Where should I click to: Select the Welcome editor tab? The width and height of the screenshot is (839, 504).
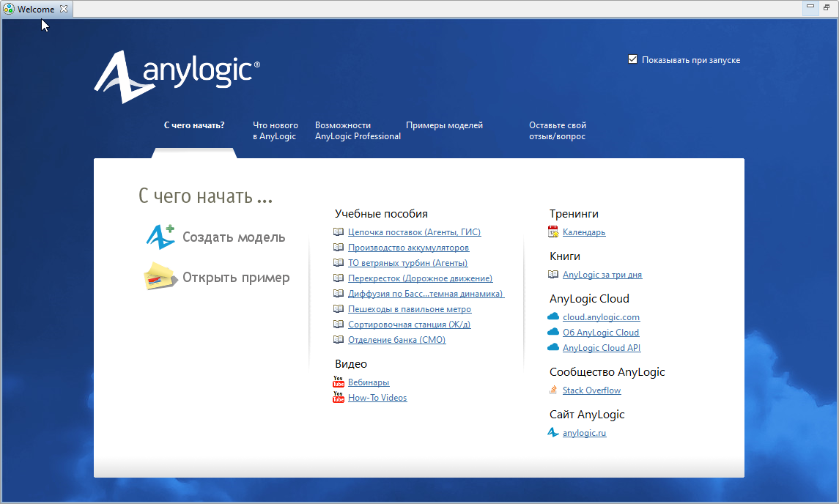click(37, 9)
